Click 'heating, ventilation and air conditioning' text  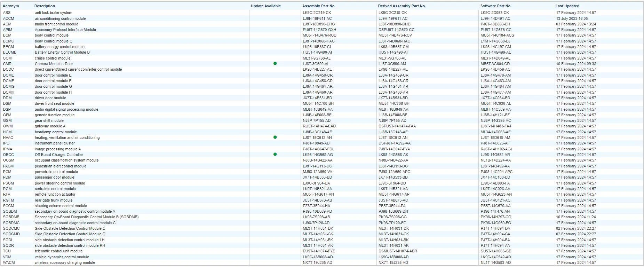pyautogui.click(x=67, y=138)
